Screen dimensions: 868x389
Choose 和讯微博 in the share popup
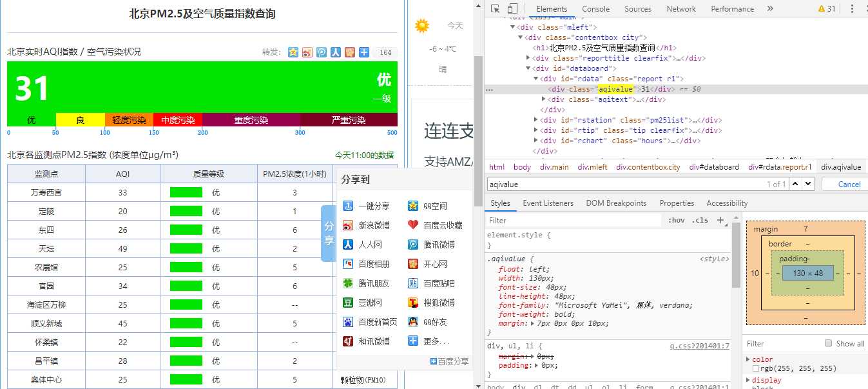pos(366,341)
